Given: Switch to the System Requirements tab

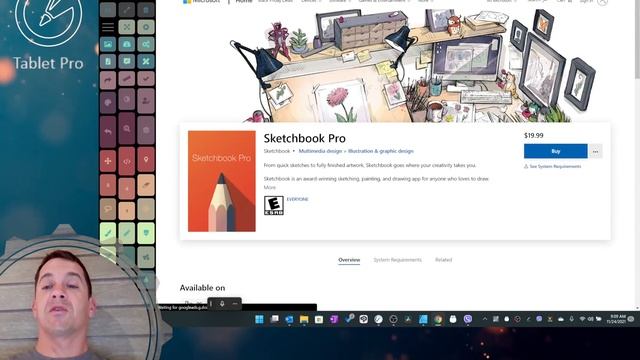Looking at the screenshot, I should coord(398,260).
